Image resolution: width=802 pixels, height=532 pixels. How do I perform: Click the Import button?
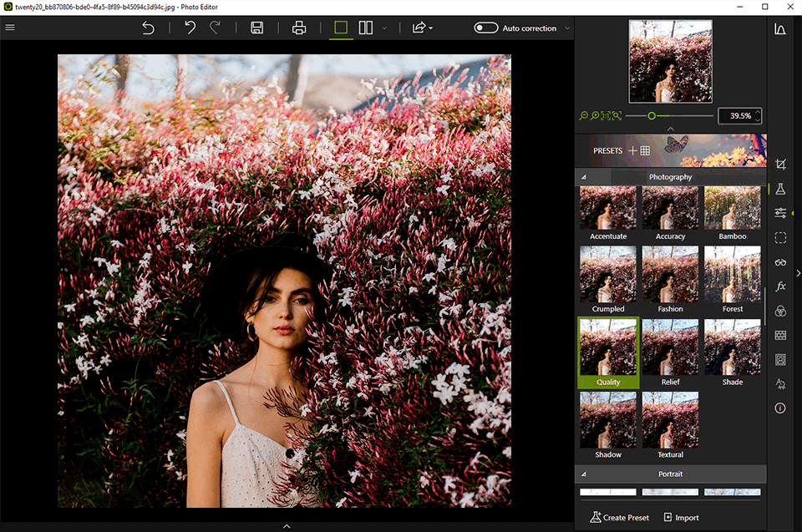pyautogui.click(x=681, y=517)
